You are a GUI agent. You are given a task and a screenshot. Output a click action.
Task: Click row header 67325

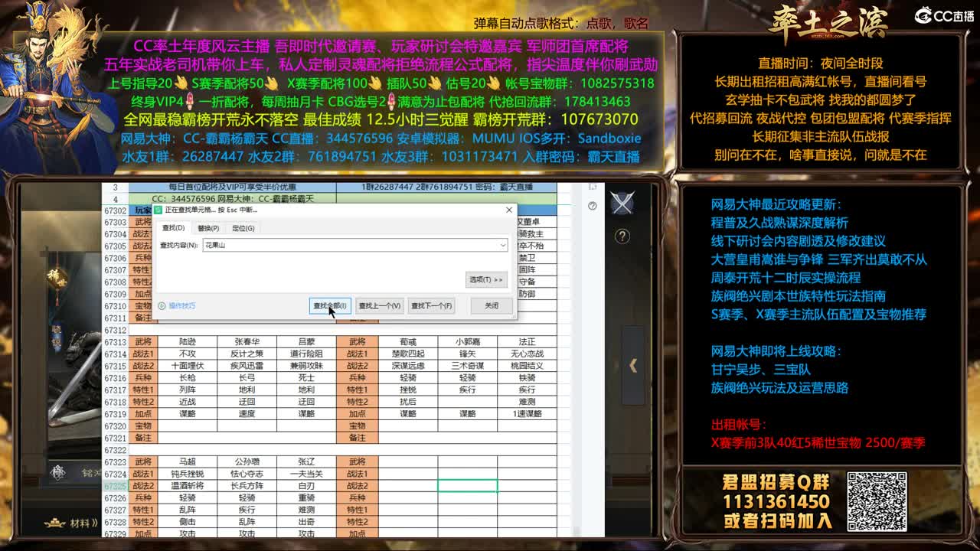click(116, 486)
